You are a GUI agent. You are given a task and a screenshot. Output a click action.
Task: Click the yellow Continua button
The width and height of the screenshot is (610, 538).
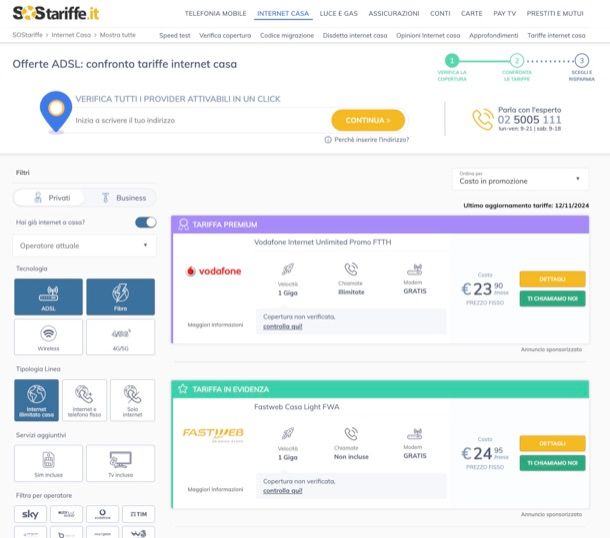click(x=368, y=120)
